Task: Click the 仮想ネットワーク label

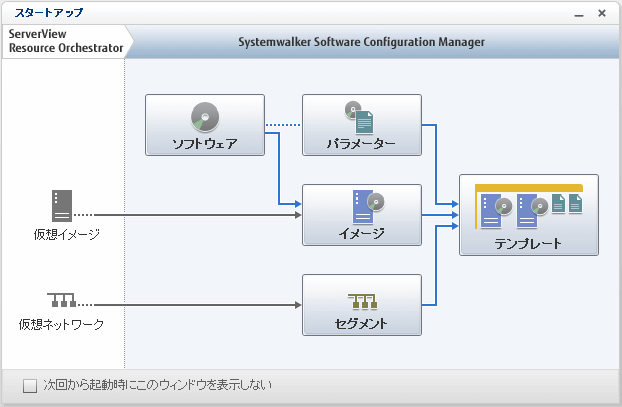Action: pos(61,324)
